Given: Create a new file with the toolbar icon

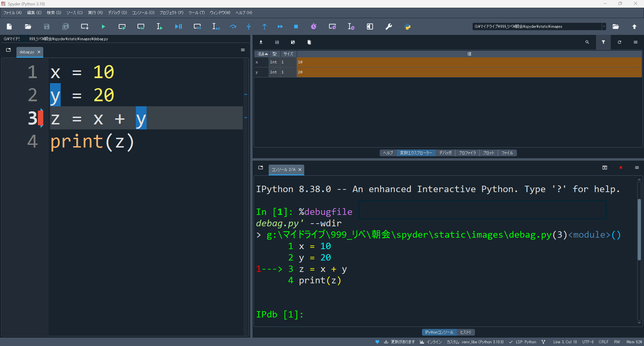Looking at the screenshot, I should (9, 26).
